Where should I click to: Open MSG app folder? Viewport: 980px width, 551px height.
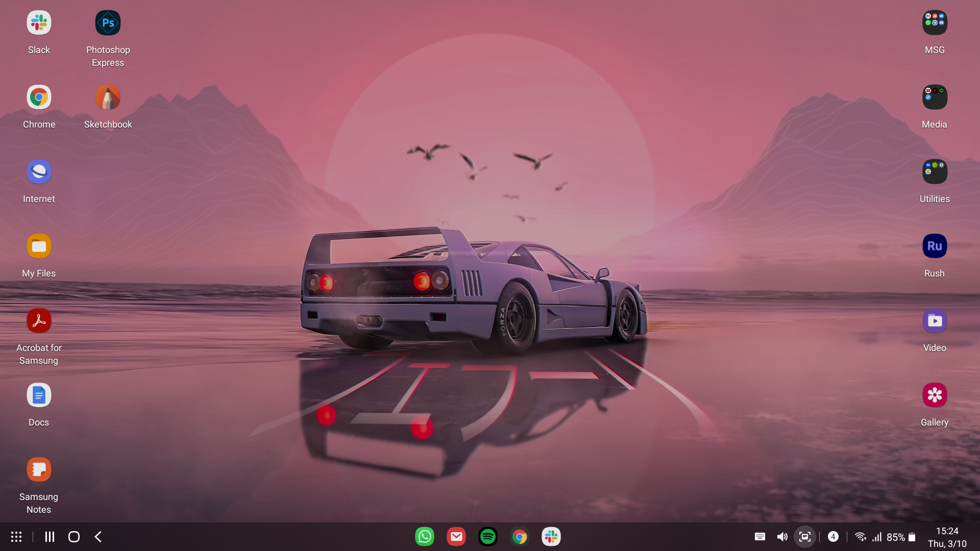click(934, 22)
